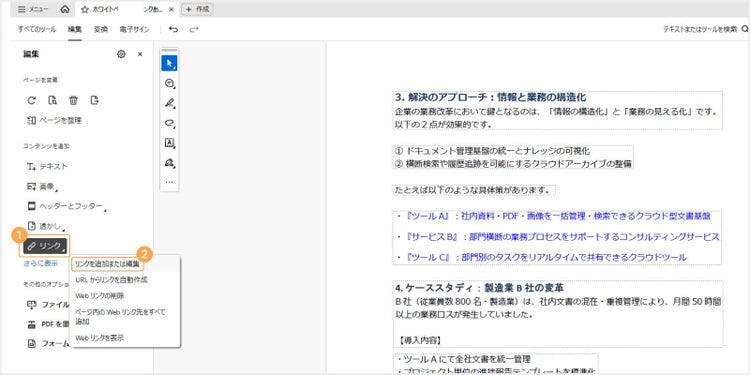Viewport: 750px width, 375px height.
Task: Click the 『サービス B』 link line
Action: coord(558,237)
